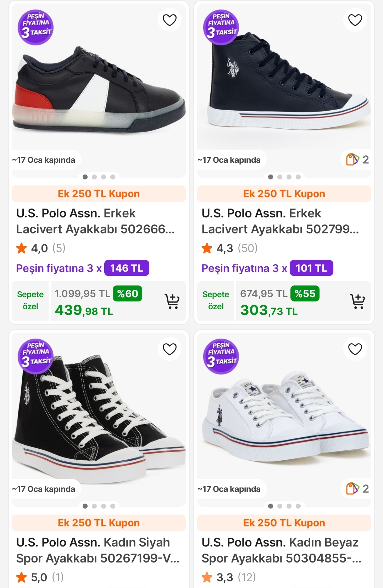383x588 pixels.
Task: Open the star rating 4,3 (50) reviews
Action: coord(229,248)
